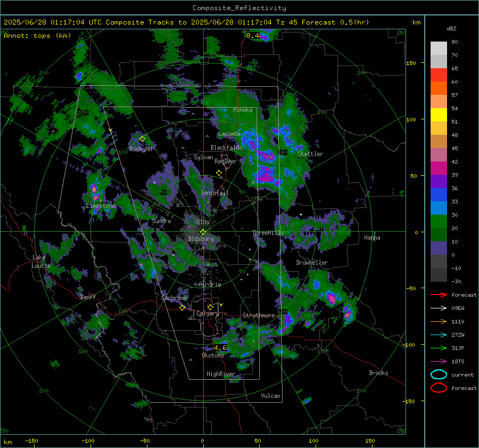Click the Hanna town label
Viewport: 479px width, 448px height.
[372, 238]
